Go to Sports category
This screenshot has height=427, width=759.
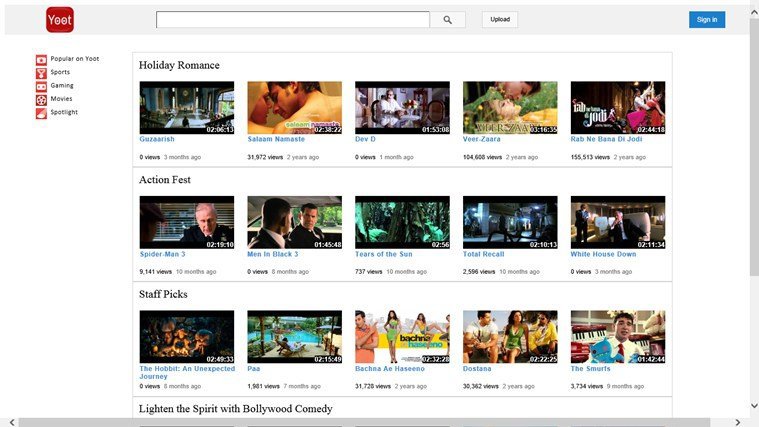point(60,72)
